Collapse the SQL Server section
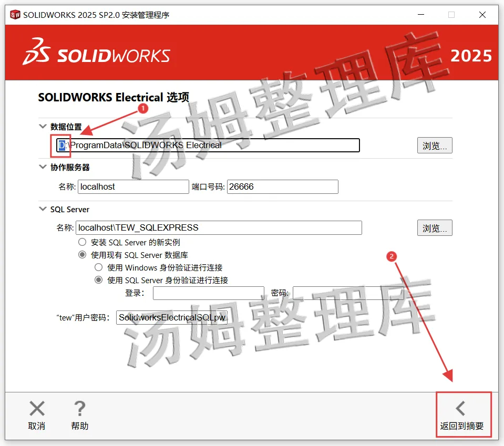504x446 pixels. coord(43,209)
